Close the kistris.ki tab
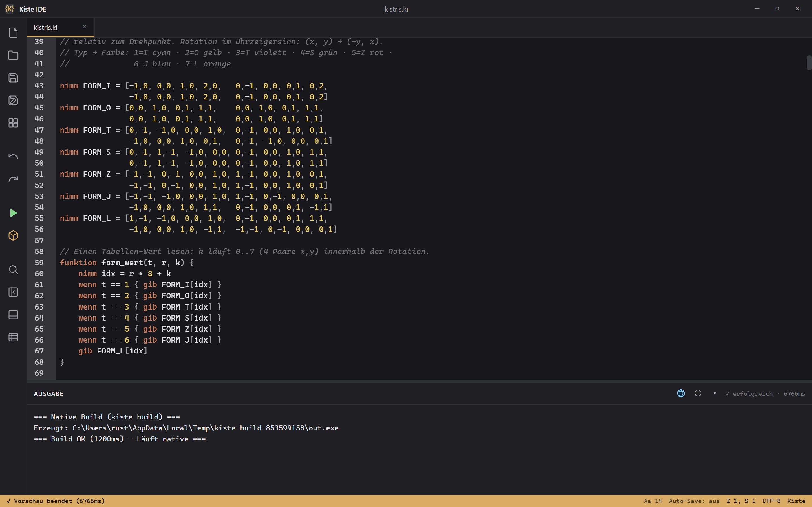The height and width of the screenshot is (507, 812). tap(85, 27)
